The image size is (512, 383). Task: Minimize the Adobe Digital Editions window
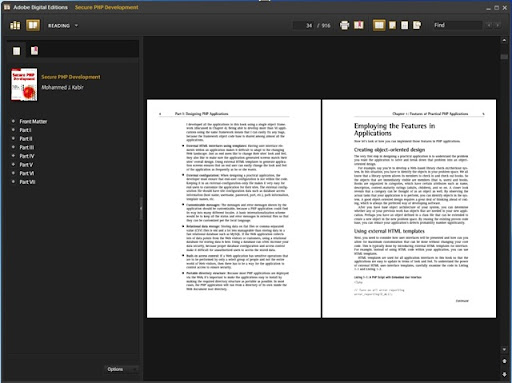coord(488,8)
